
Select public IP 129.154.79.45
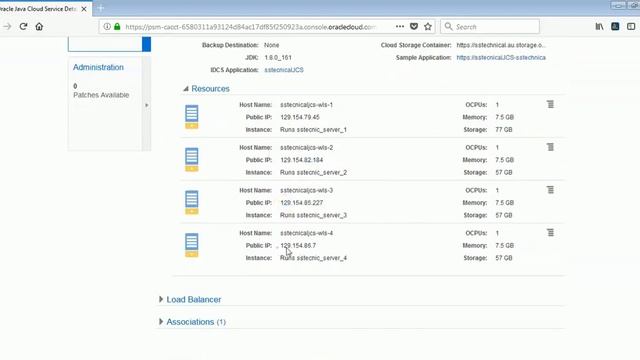coord(300,117)
